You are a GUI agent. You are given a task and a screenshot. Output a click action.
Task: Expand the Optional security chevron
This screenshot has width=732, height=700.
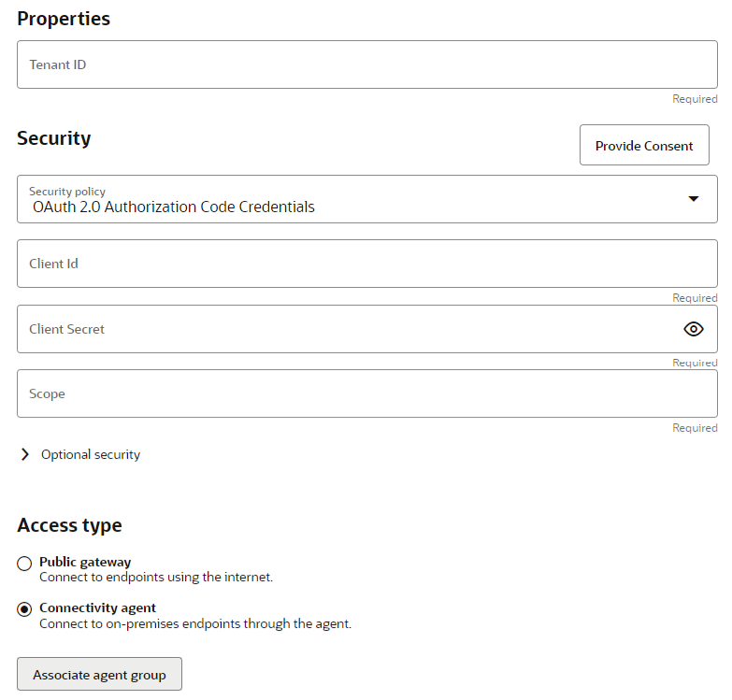[x=25, y=455]
